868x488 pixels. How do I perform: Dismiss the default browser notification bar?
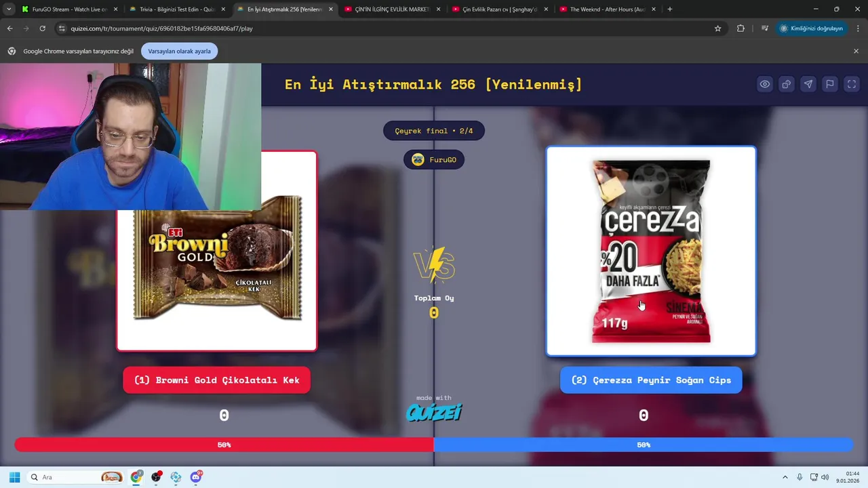[x=856, y=52]
